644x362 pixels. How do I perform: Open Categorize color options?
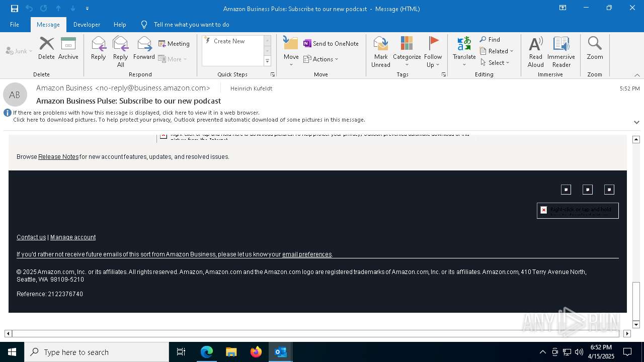pyautogui.click(x=407, y=52)
